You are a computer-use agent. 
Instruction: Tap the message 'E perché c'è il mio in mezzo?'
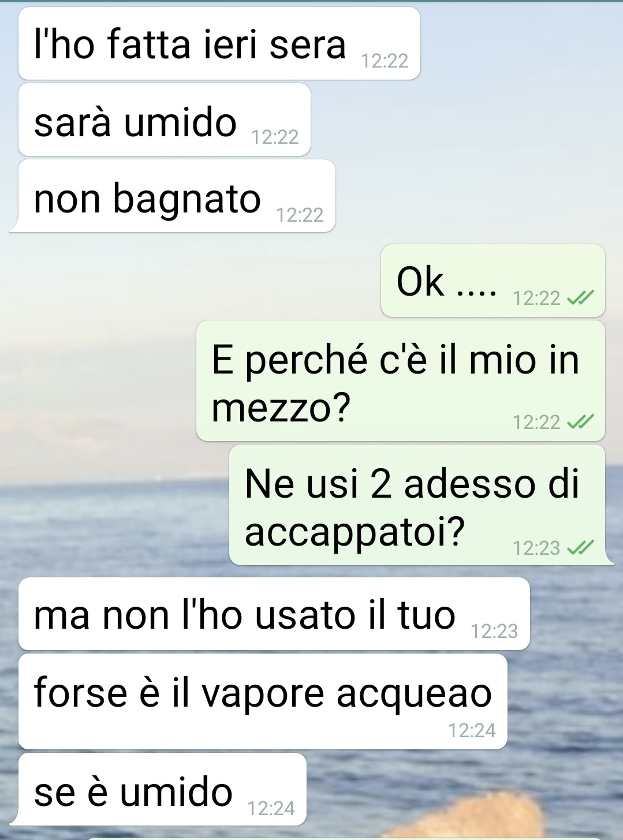pos(401,381)
